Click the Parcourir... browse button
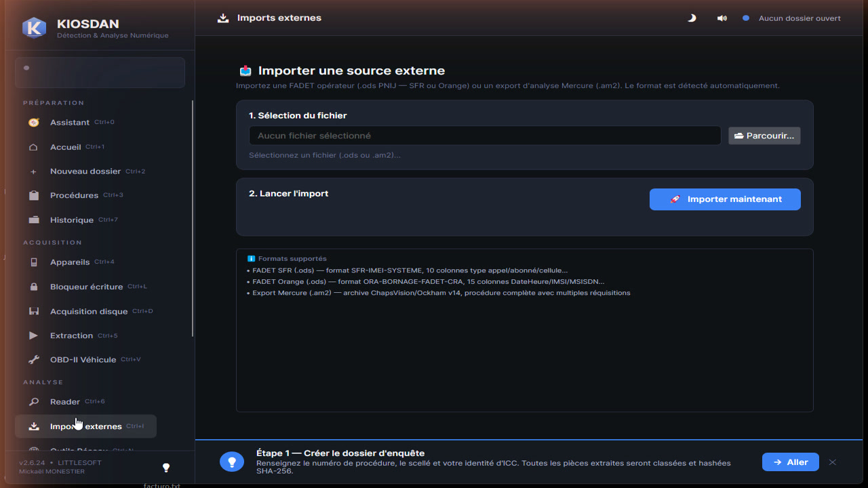868x488 pixels. [765, 136]
